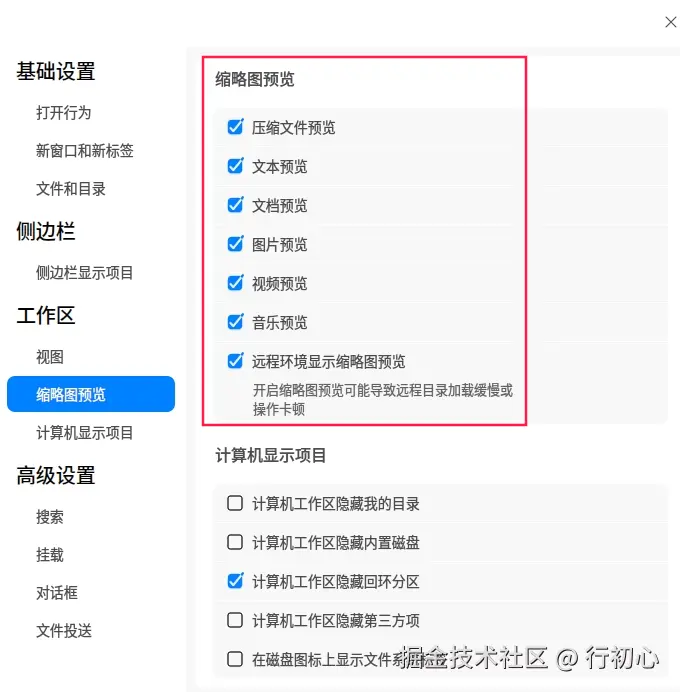Screen dimensions: 680x692
Task: Select 新窗口和新标签 in sidebar
Action: coord(85,151)
